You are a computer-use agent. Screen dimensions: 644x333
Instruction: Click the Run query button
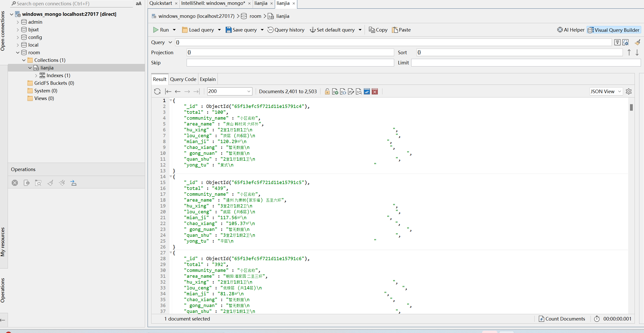(162, 29)
